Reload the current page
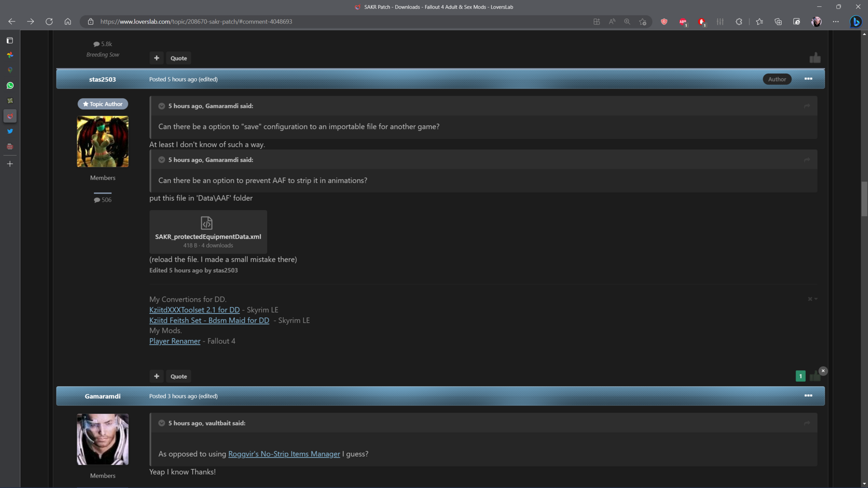Screen dimensions: 868x488 click(x=49, y=21)
